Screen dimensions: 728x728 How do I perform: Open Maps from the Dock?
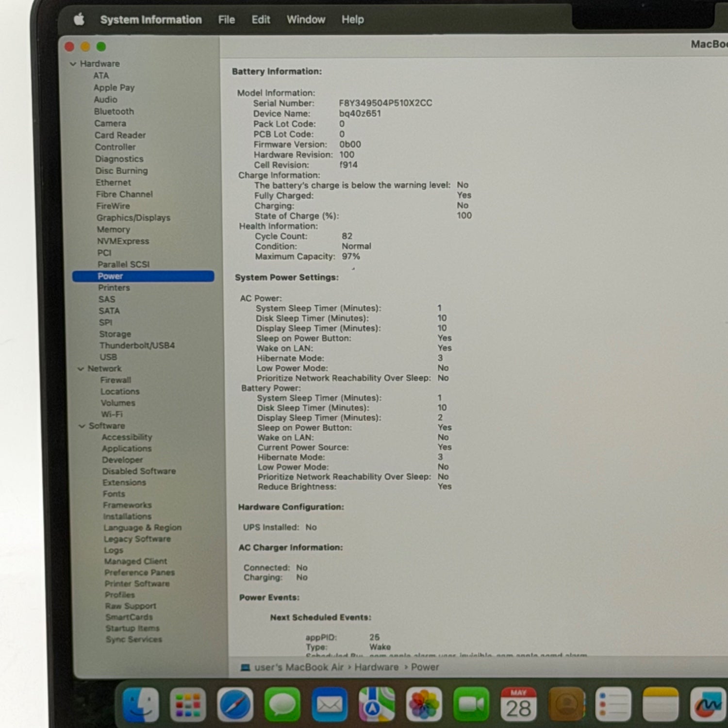[x=377, y=704]
